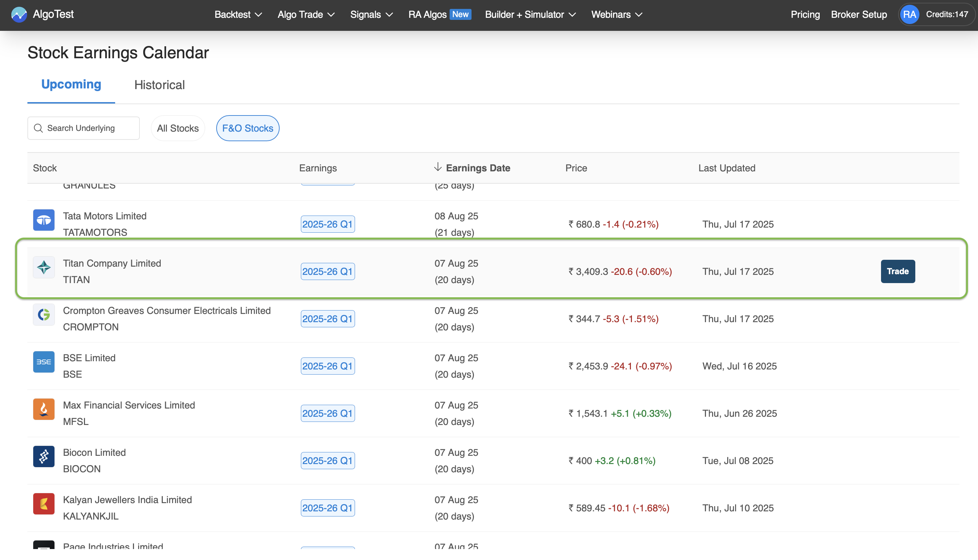978x560 pixels.
Task: Click MFSL last updated Thu, Jun 26 2025
Action: 739,413
